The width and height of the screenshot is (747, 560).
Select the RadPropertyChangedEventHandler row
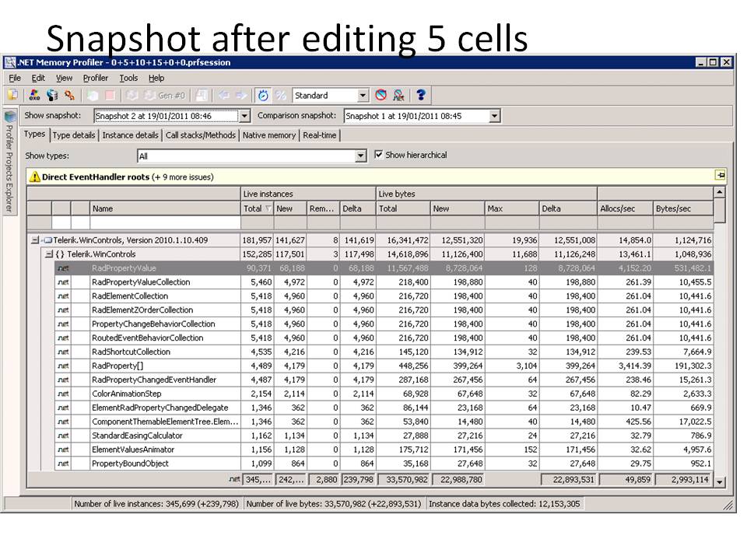point(384,380)
